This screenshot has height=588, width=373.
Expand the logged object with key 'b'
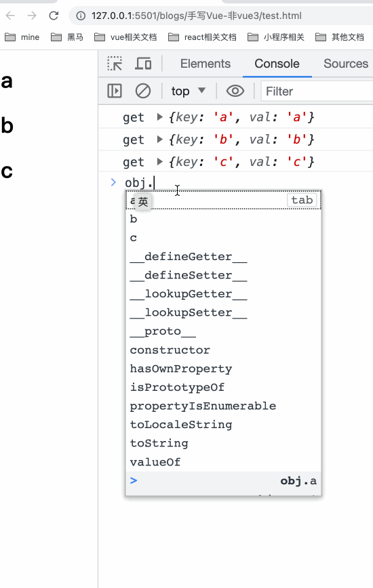160,140
